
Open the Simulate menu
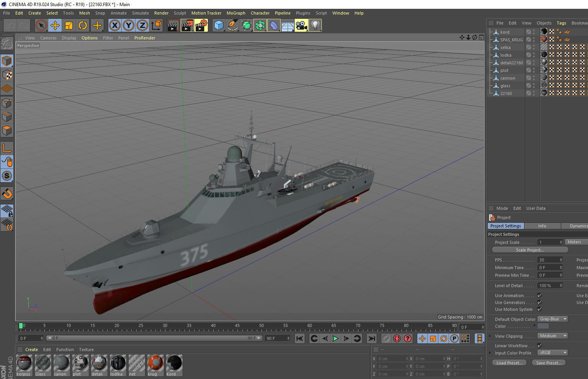(140, 13)
